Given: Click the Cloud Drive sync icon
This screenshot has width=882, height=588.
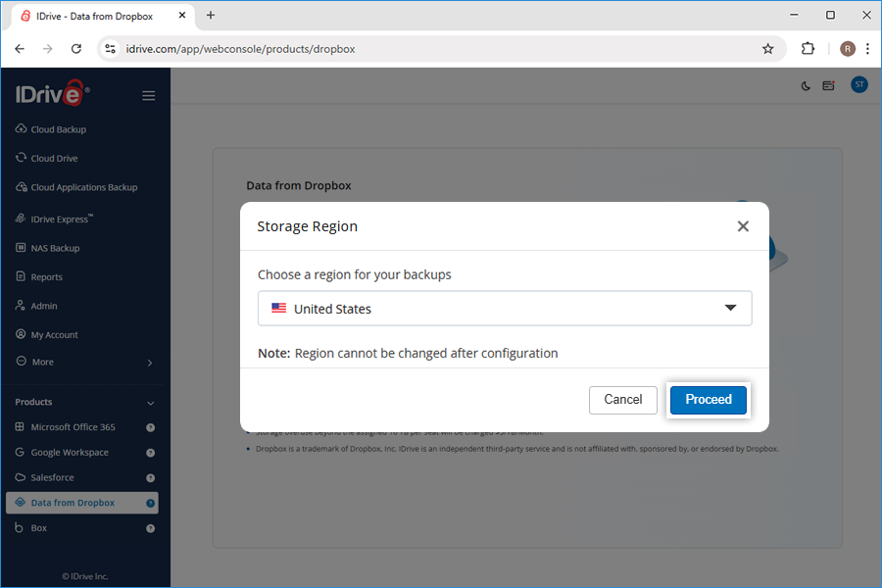Looking at the screenshot, I should click(x=21, y=158).
